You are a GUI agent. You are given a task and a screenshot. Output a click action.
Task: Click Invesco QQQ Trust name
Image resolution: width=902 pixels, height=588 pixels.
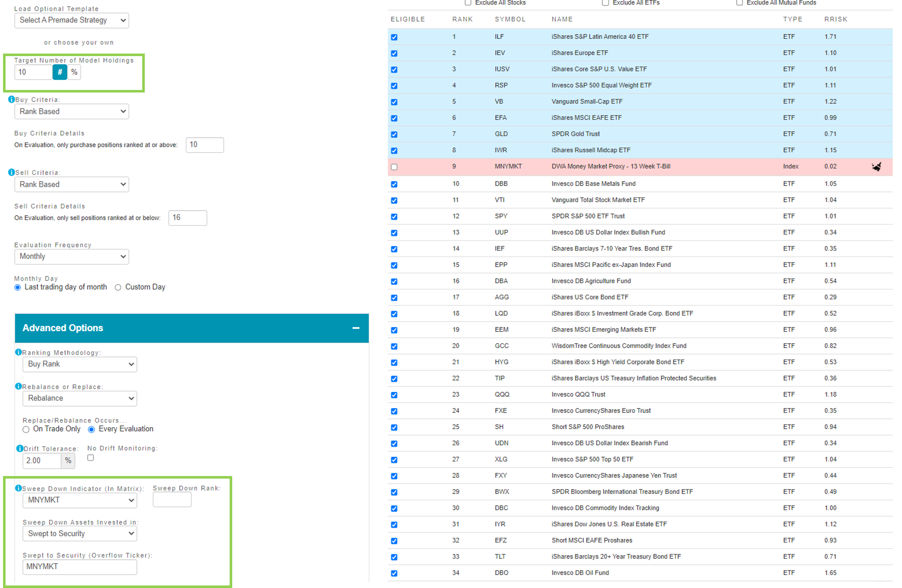(x=578, y=395)
